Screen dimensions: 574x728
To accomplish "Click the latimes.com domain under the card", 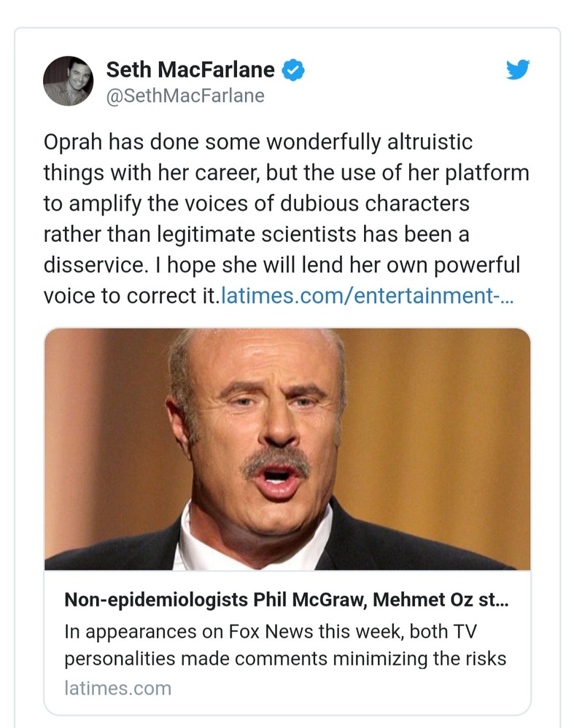I will point(117,688).
